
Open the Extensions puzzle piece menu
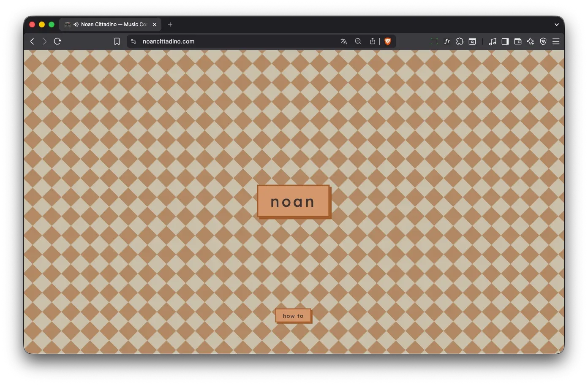point(460,41)
